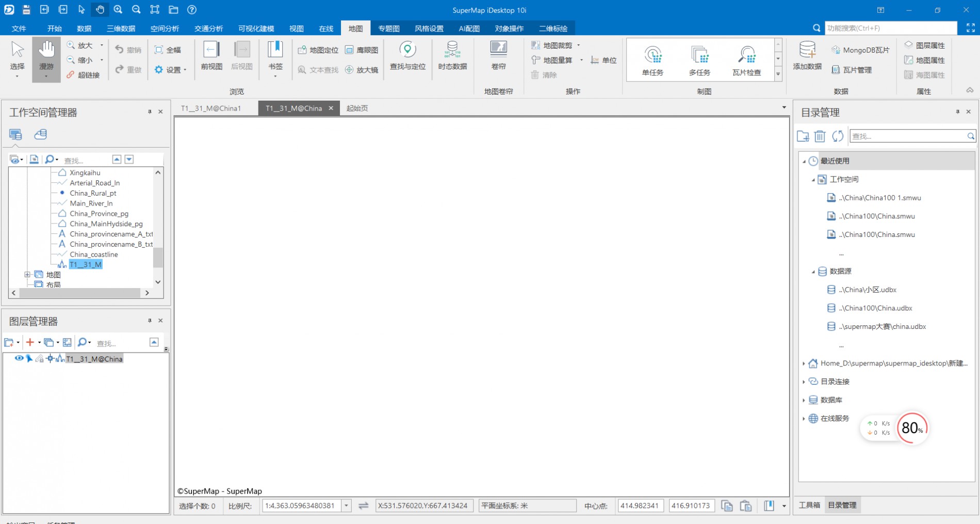Screen dimensions: 980x524
Task: Open ..\supermap大赛\china.udbx datasource
Action: 883,326
